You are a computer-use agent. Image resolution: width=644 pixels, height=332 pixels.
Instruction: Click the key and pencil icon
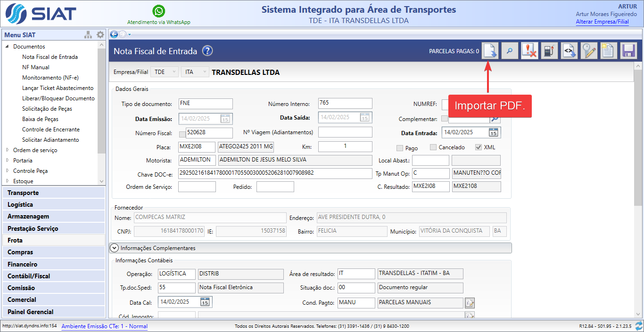click(x=588, y=51)
